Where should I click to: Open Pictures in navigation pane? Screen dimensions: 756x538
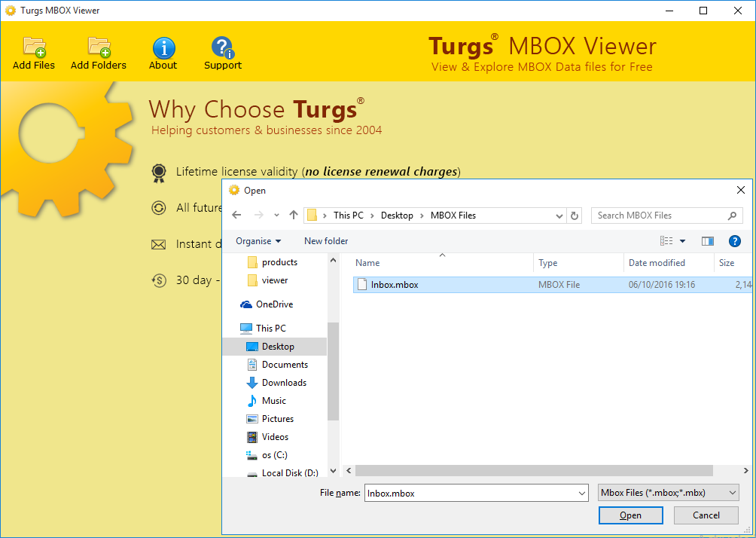tap(270, 419)
